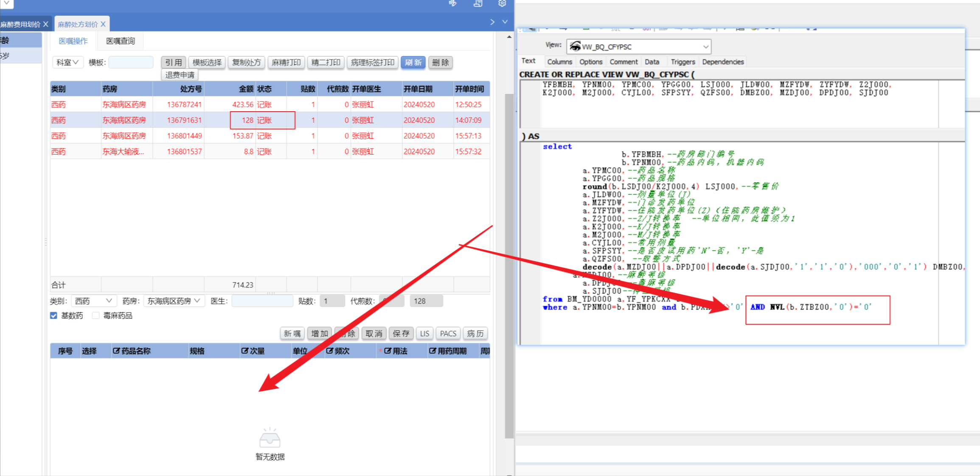Click the 保存 button
The image size is (980, 476).
(x=401, y=333)
